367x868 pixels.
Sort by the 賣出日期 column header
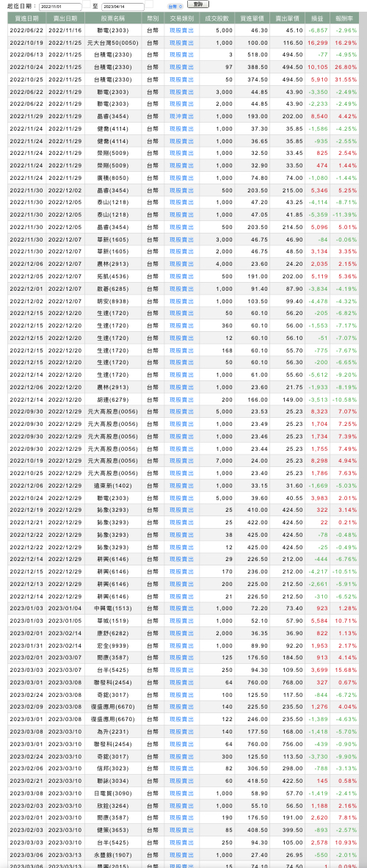(x=65, y=18)
